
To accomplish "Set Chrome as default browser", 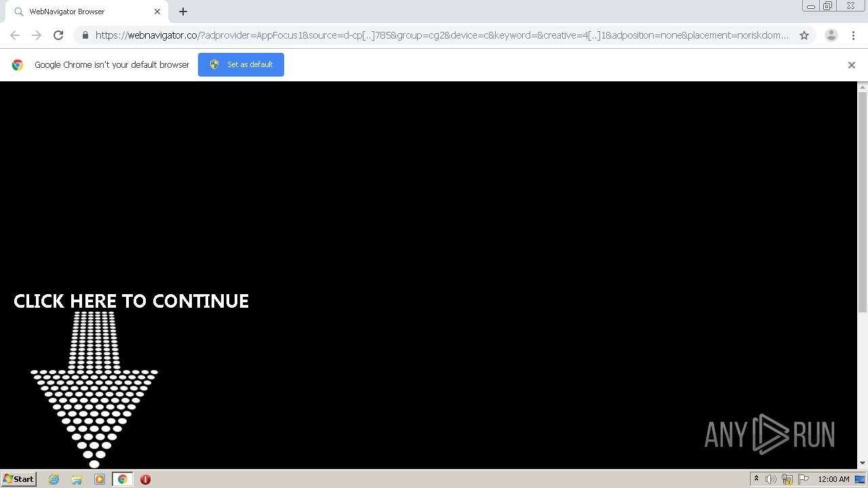I will (x=241, y=64).
